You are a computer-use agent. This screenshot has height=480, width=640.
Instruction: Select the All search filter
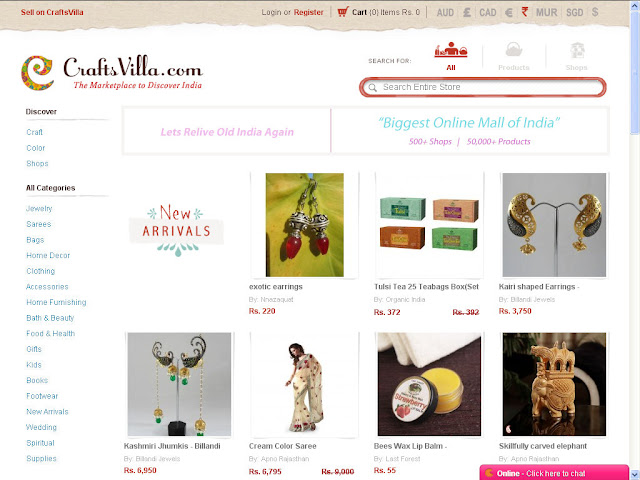point(451,56)
